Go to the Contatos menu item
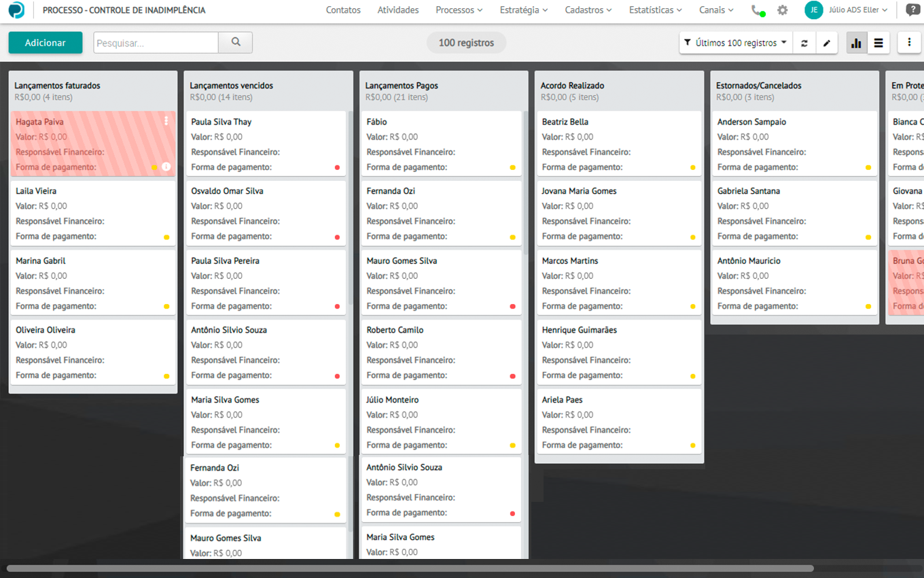Viewport: 924px width, 578px height. pyautogui.click(x=343, y=10)
